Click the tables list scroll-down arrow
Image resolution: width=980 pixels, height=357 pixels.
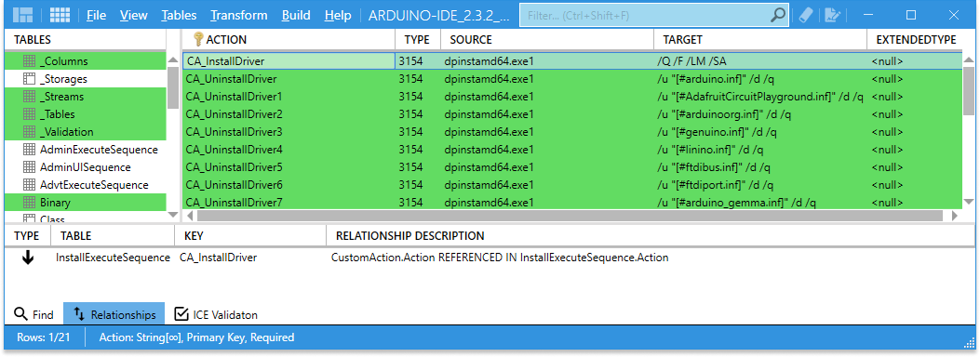pos(173,215)
